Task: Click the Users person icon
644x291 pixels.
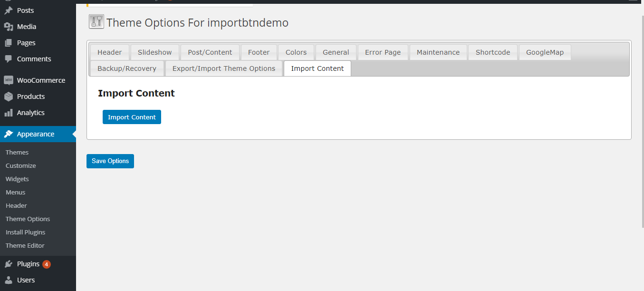Action: click(x=8, y=280)
